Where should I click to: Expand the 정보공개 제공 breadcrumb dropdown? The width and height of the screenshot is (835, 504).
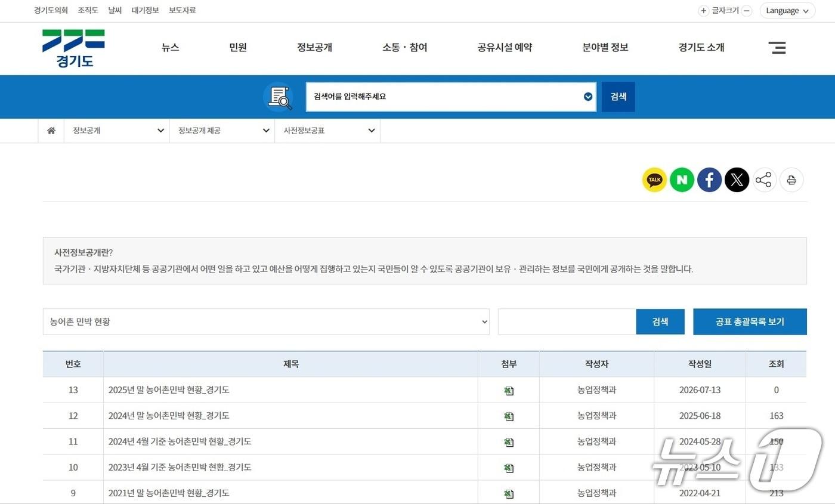pyautogui.click(x=222, y=131)
